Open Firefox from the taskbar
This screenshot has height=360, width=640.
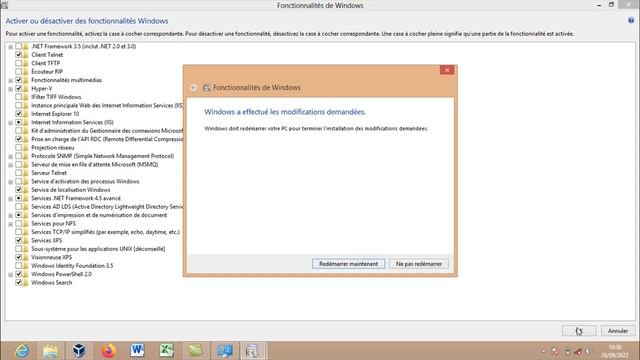pos(108,351)
